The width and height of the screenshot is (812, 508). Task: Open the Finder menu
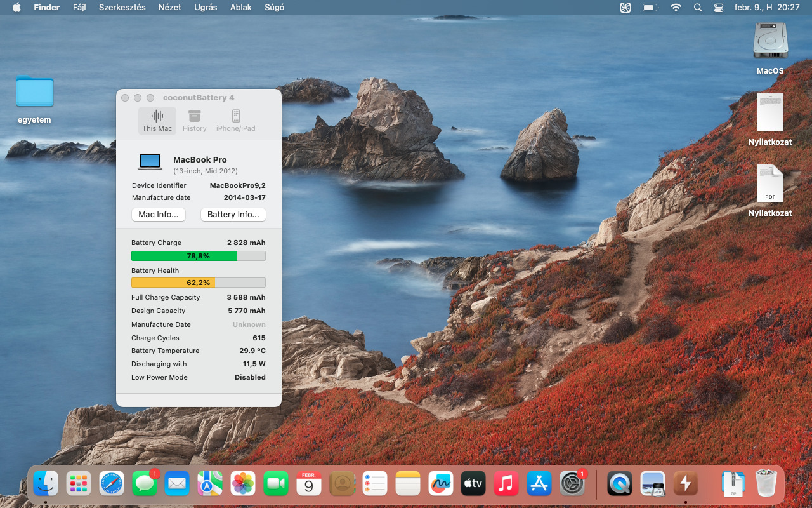point(47,8)
